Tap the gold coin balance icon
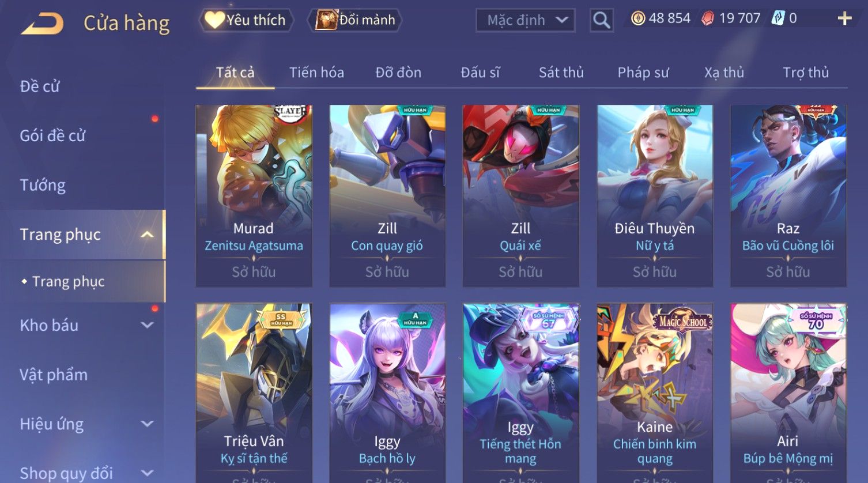The width and height of the screenshot is (868, 483). (x=638, y=18)
